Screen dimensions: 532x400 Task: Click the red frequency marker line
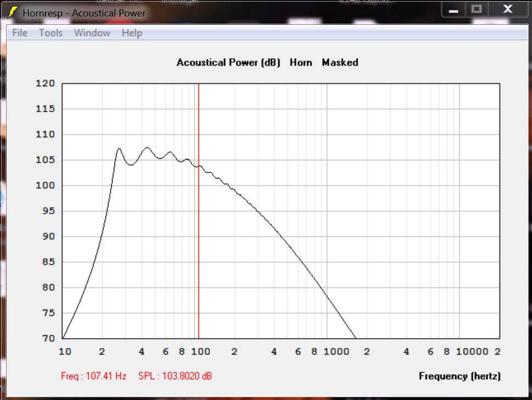coord(199,211)
